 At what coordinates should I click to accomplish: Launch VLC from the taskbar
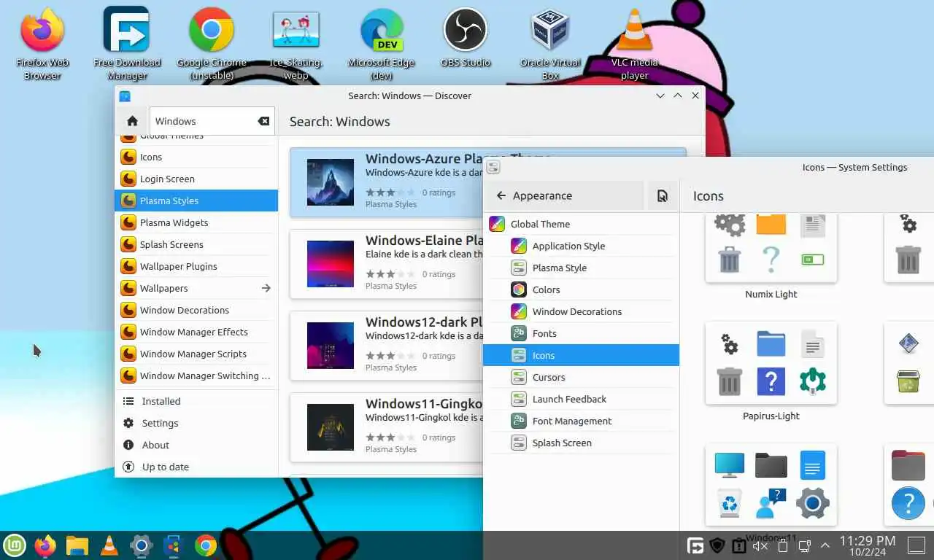click(109, 545)
